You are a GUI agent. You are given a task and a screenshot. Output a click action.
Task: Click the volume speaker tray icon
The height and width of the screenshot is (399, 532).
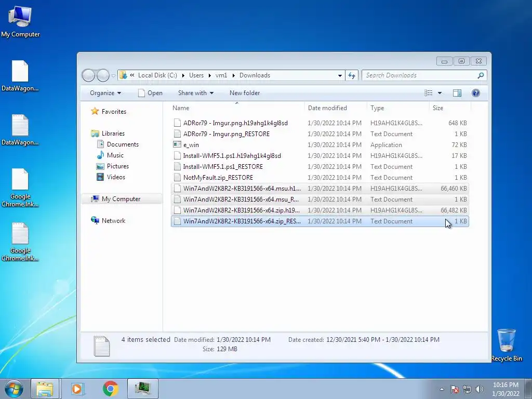479,389
